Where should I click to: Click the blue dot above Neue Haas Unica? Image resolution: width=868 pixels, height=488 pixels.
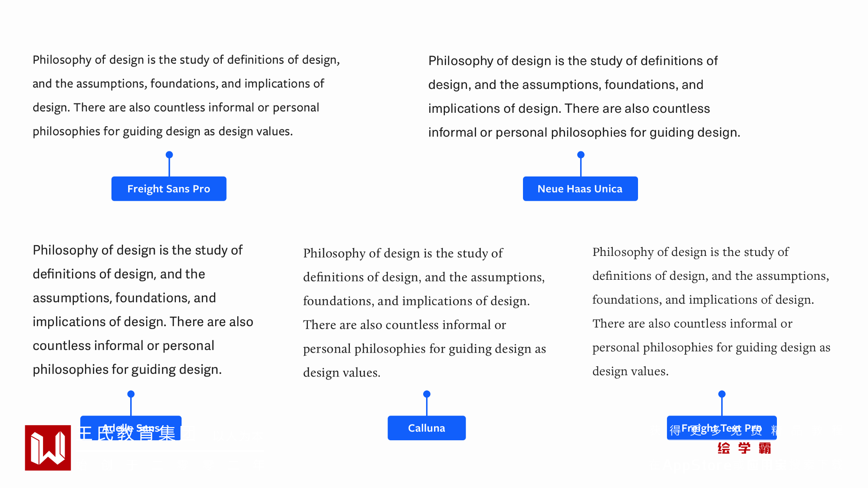pos(581,155)
